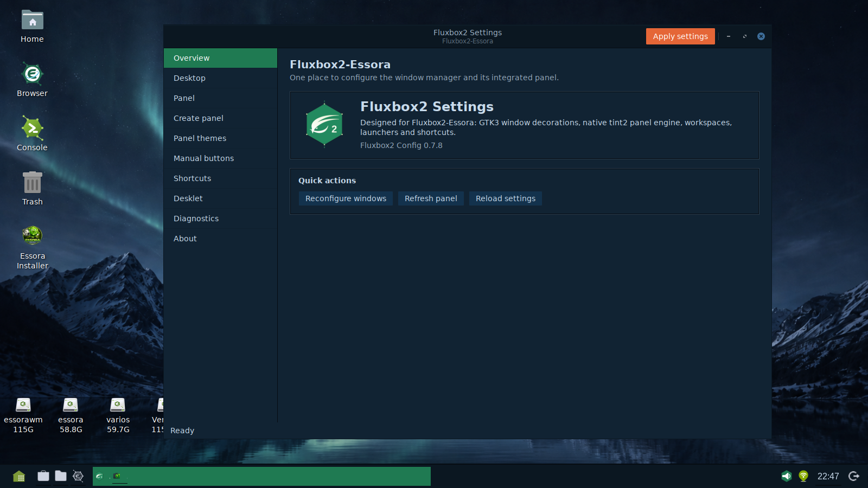
Task: Click the screenshot camera taskbar entry
Action: click(x=117, y=476)
